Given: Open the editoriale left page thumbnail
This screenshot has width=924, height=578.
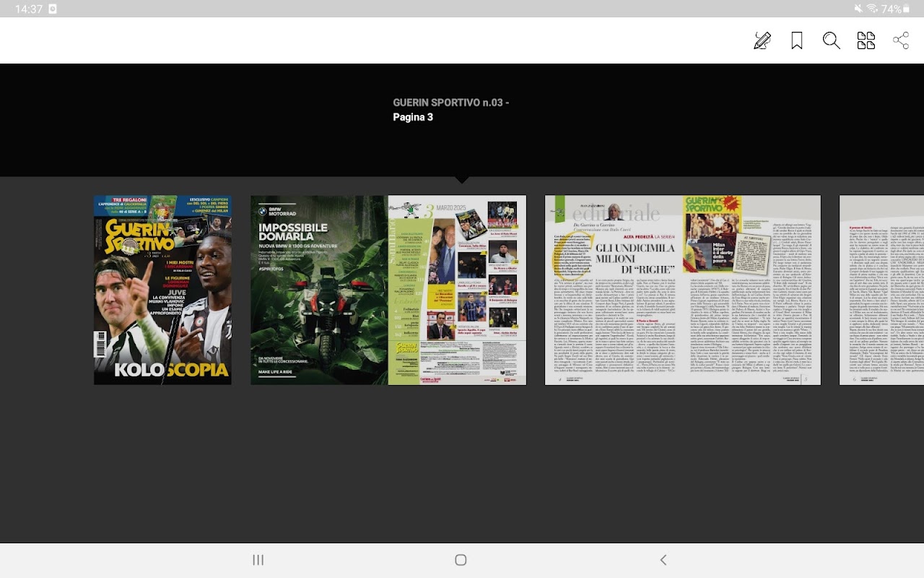Looking at the screenshot, I should [x=614, y=290].
